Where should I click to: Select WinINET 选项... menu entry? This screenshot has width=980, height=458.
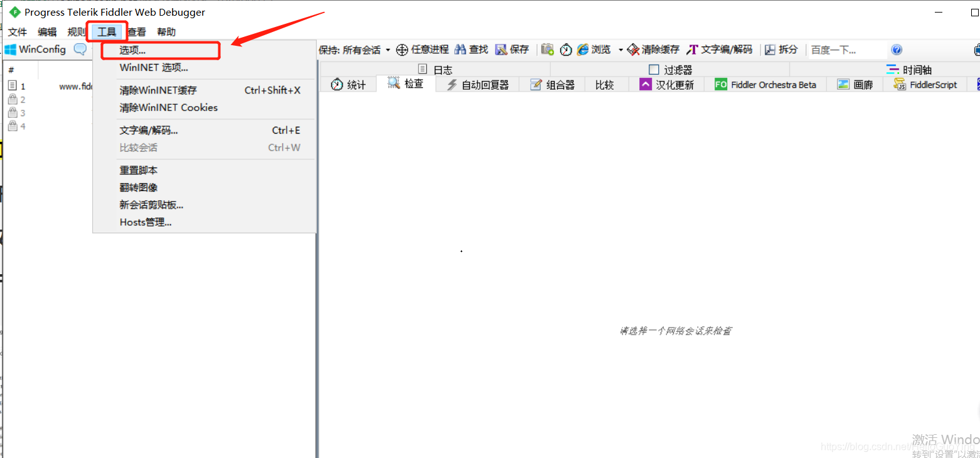205,68
